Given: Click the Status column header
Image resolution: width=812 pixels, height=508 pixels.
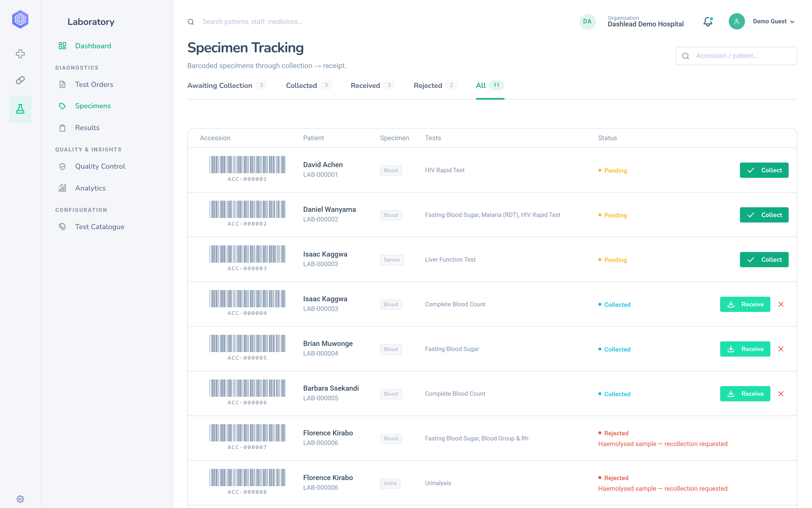Looking at the screenshot, I should 607,138.
